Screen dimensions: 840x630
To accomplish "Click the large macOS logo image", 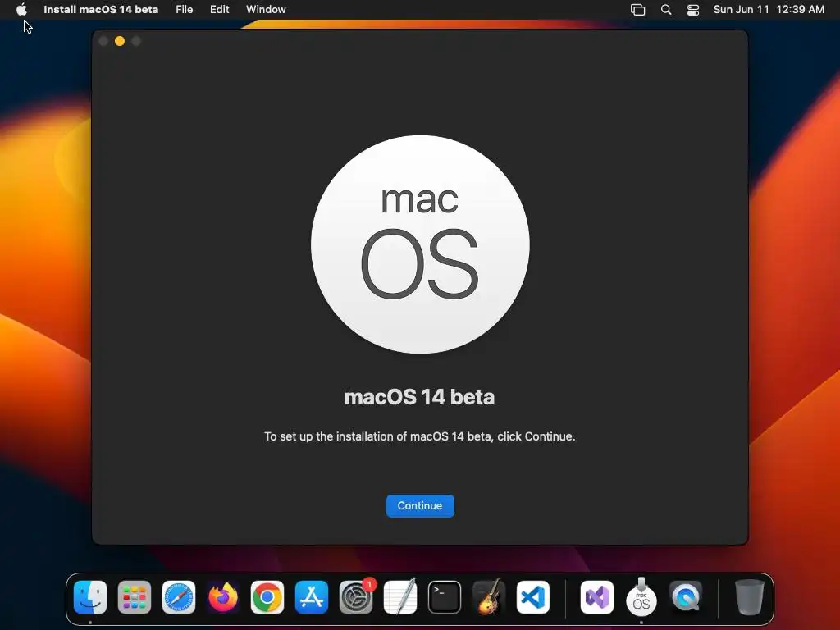I will tap(420, 244).
